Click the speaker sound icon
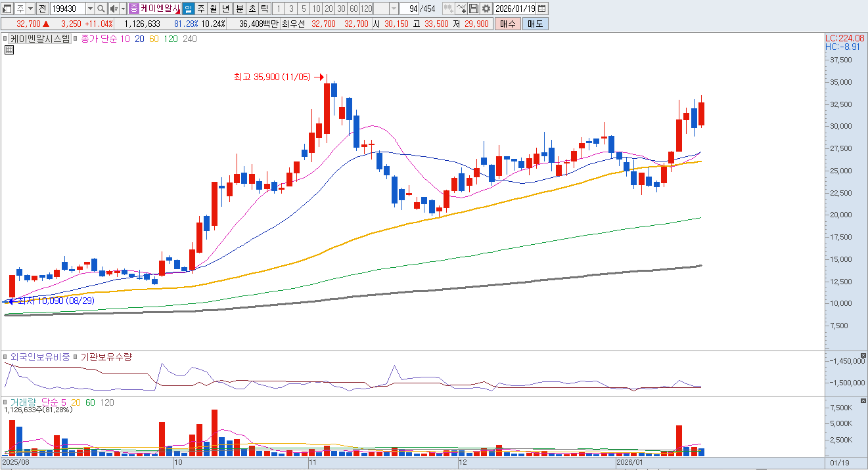The width and height of the screenshot is (868, 470). pos(114,9)
